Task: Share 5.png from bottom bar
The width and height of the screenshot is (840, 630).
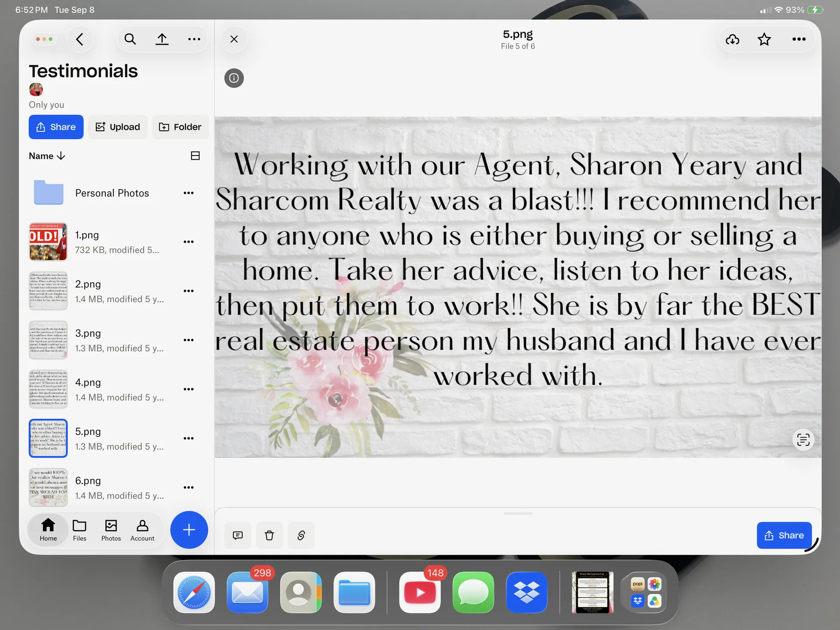Action: click(x=784, y=535)
